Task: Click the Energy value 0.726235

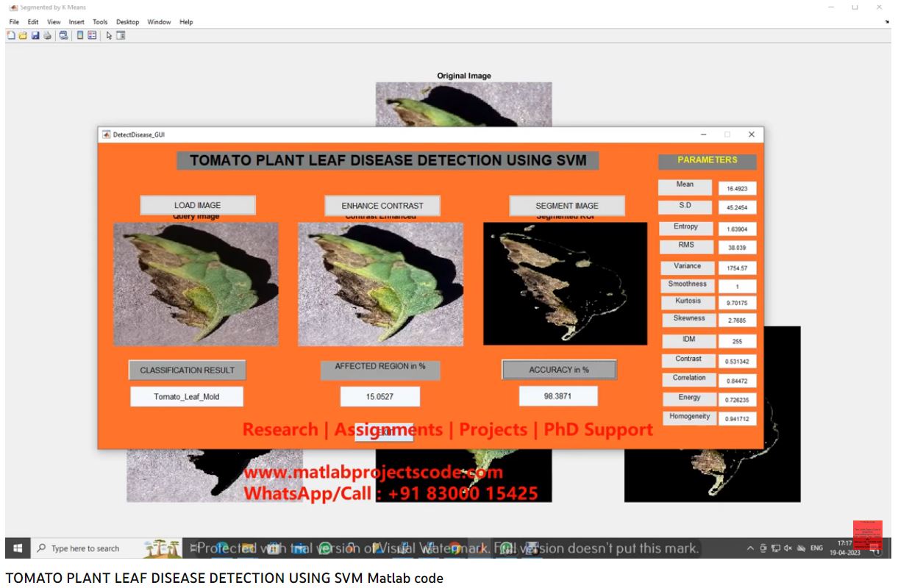Action: (x=737, y=401)
